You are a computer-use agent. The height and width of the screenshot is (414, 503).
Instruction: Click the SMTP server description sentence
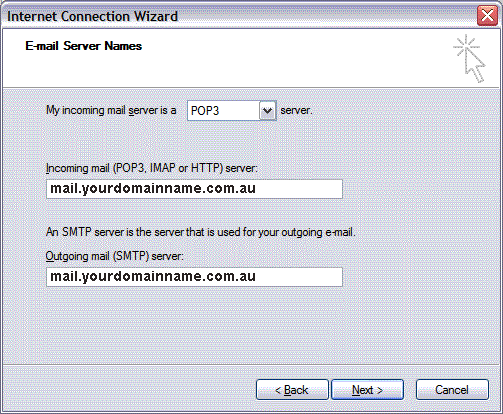point(201,232)
